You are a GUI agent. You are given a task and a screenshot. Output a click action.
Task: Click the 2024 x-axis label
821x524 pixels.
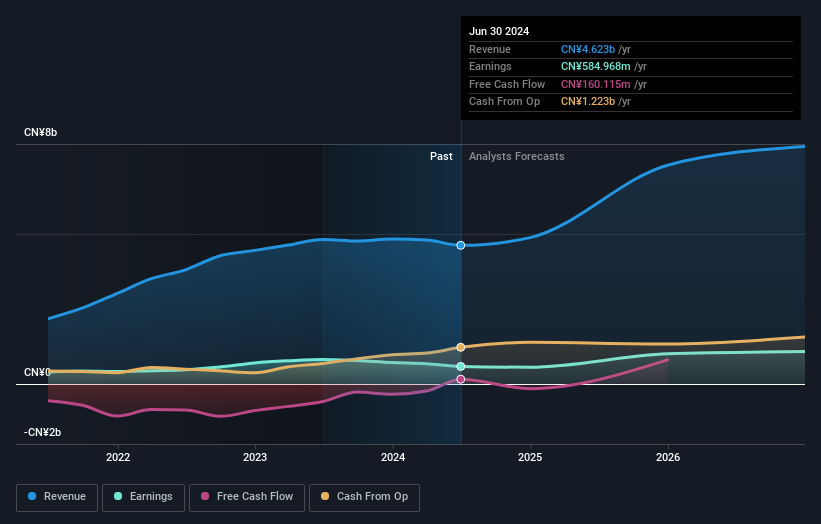pyautogui.click(x=393, y=457)
